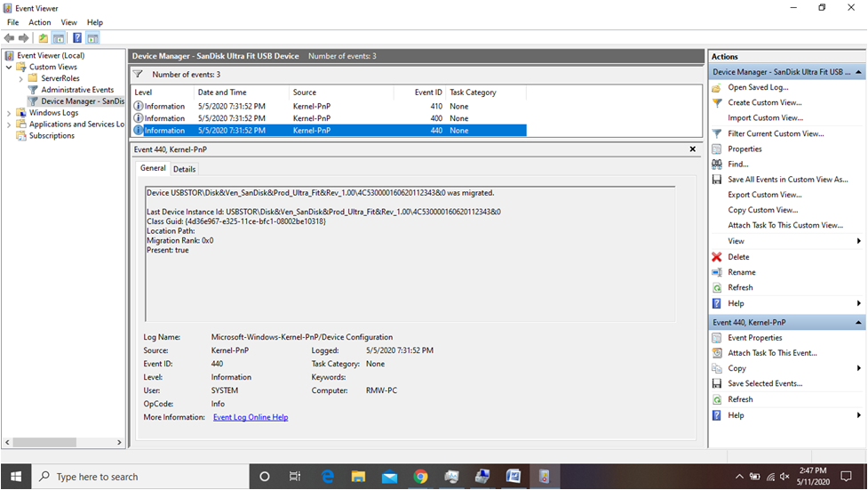Image resolution: width=868 pixels, height=490 pixels.
Task: Click the Up one level folder icon
Action: click(44, 38)
